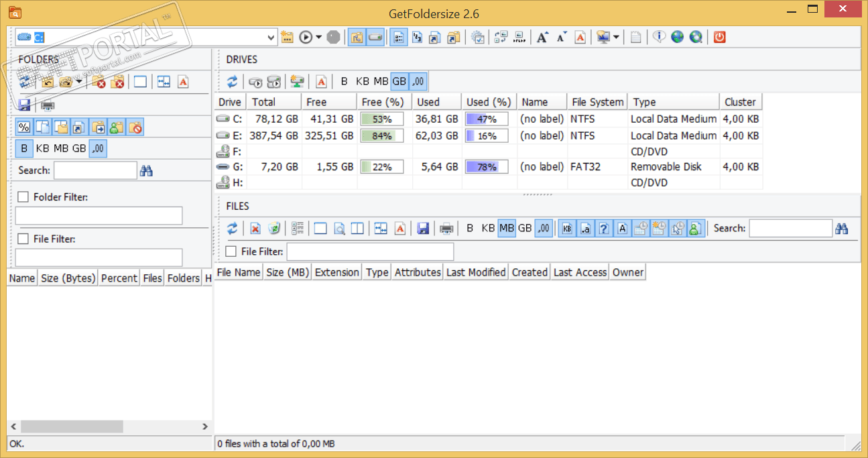Tick the File Filter checkbox in Files panel
This screenshot has width=868, height=458.
(x=231, y=251)
